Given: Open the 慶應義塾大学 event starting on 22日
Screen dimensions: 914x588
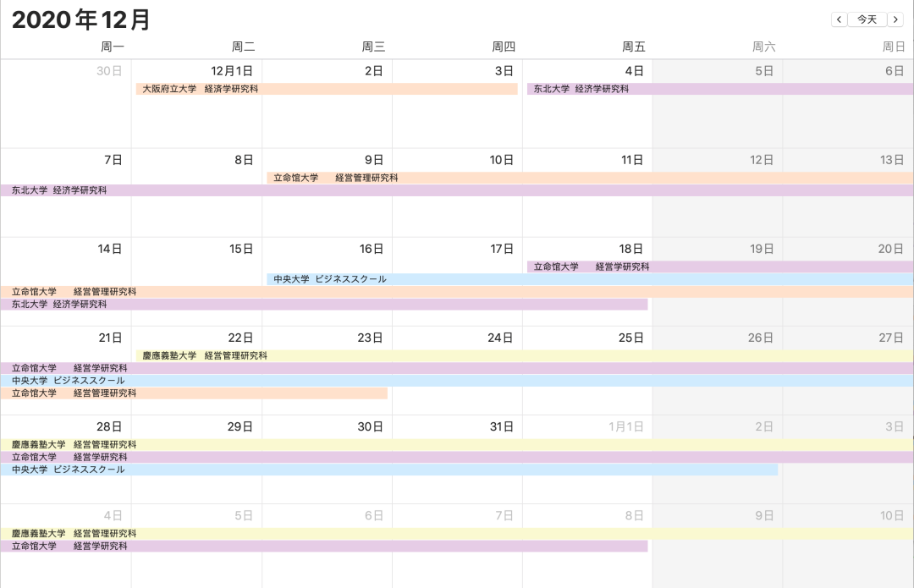Looking at the screenshot, I should point(525,355).
